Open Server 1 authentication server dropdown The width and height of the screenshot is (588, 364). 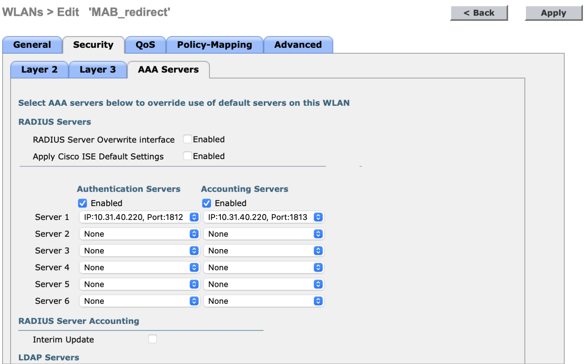[x=139, y=217]
